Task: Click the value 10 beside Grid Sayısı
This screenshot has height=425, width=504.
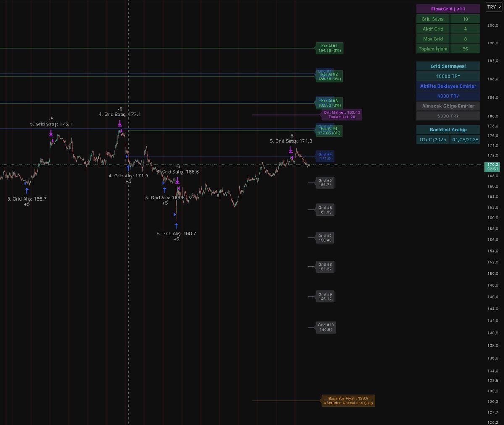Action: tap(465, 19)
